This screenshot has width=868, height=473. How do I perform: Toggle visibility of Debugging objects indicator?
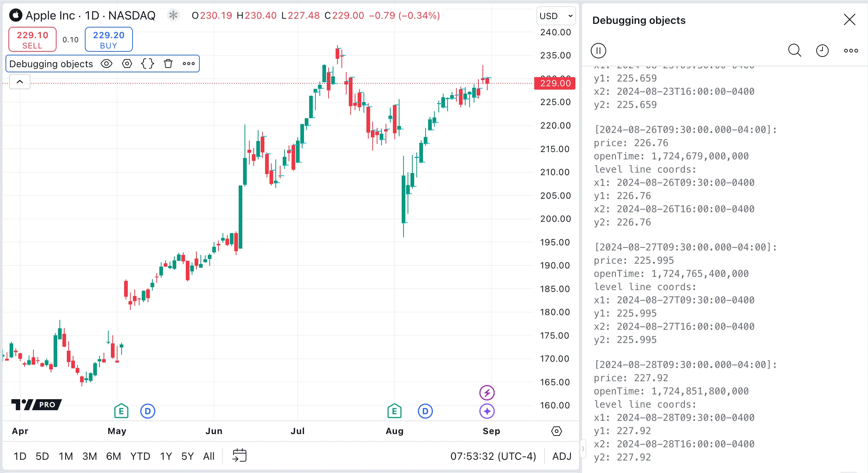tap(106, 64)
